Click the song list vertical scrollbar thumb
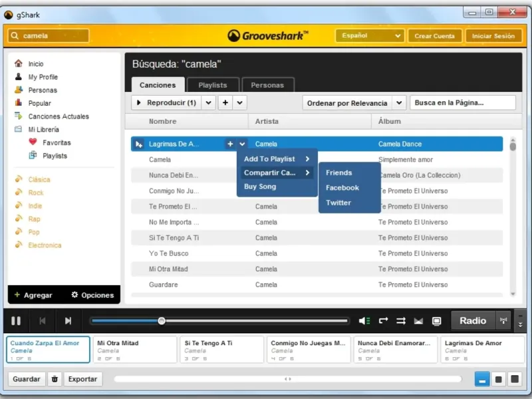 [513, 145]
